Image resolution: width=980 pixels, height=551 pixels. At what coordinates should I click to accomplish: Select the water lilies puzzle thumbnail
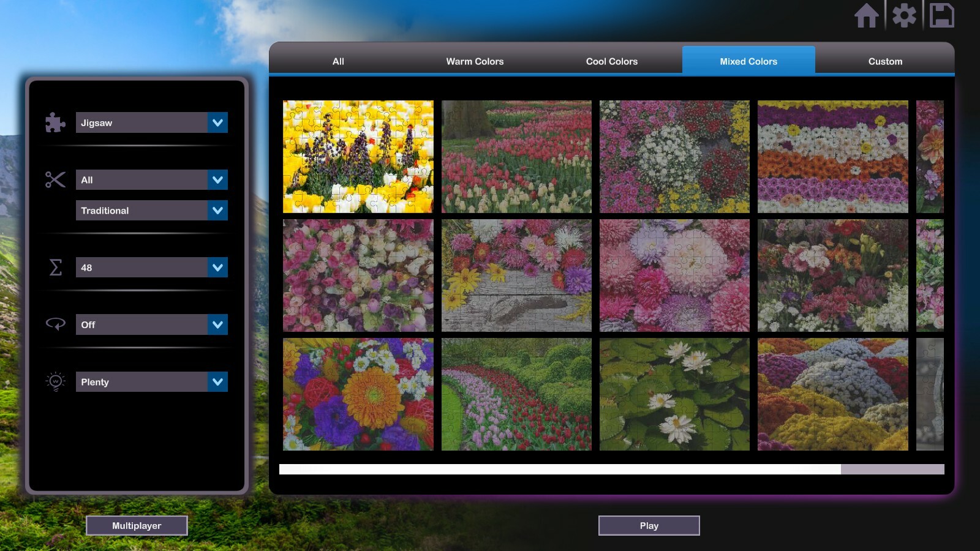674,395
